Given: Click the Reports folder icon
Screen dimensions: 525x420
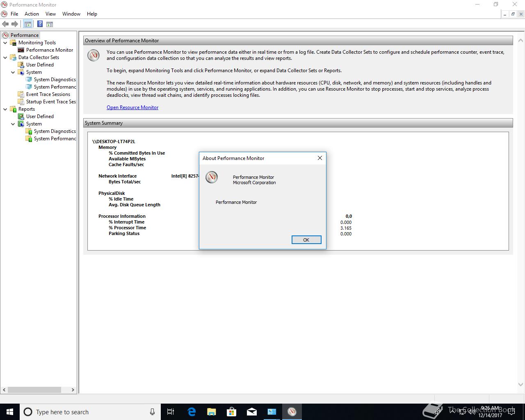Looking at the screenshot, I should click(13, 109).
